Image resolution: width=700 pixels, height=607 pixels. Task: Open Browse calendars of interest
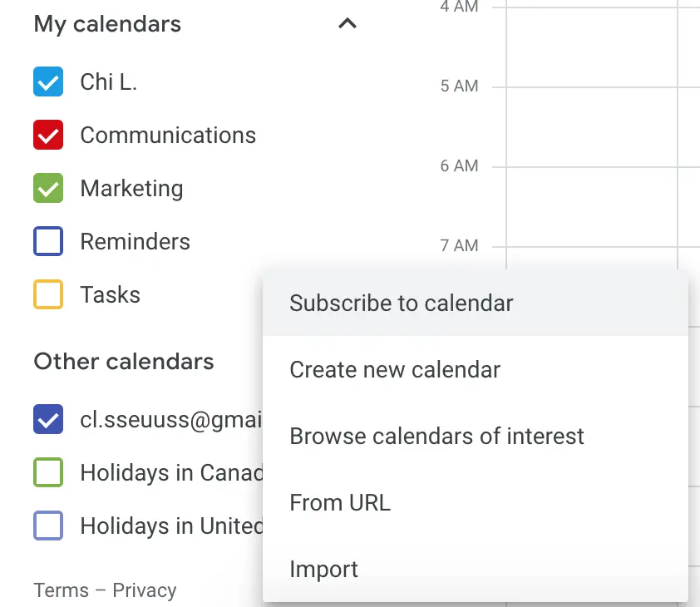coord(436,437)
